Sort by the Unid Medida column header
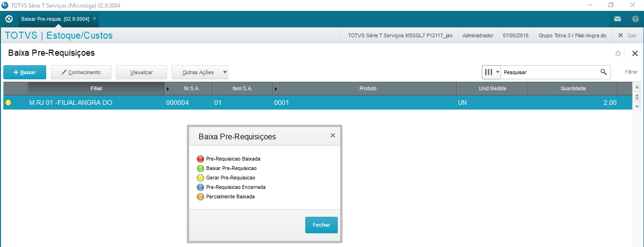The height and width of the screenshot is (247, 644). pos(493,88)
